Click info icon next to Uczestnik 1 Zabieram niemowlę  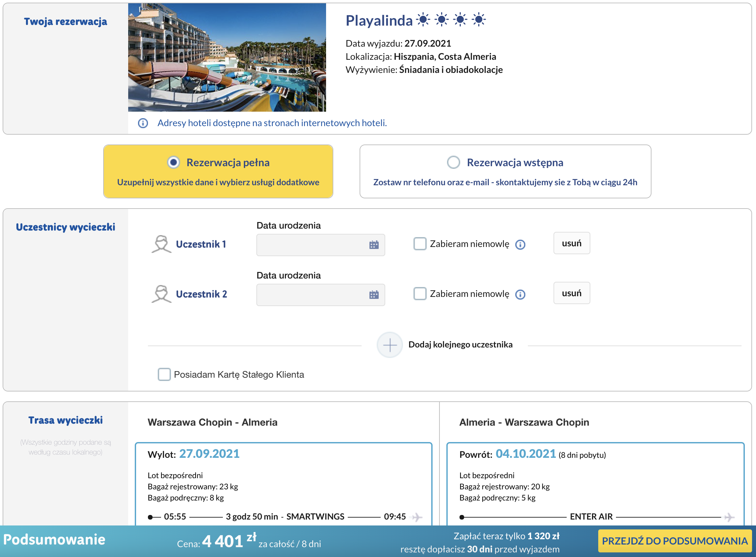(520, 244)
